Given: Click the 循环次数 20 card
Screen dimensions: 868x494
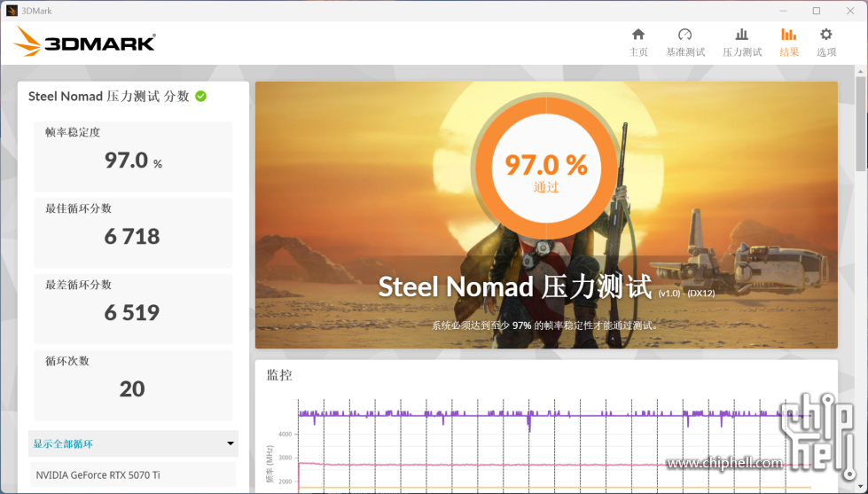Looking at the screenshot, I should coord(133,385).
